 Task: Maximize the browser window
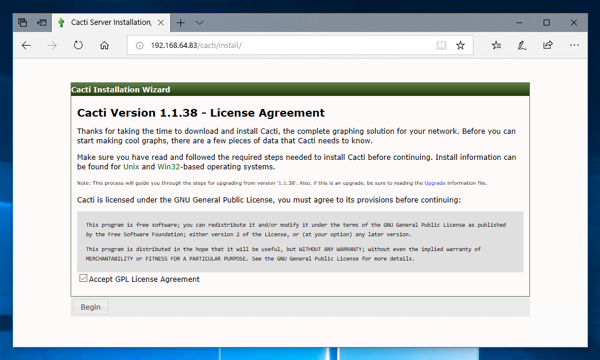tap(546, 23)
